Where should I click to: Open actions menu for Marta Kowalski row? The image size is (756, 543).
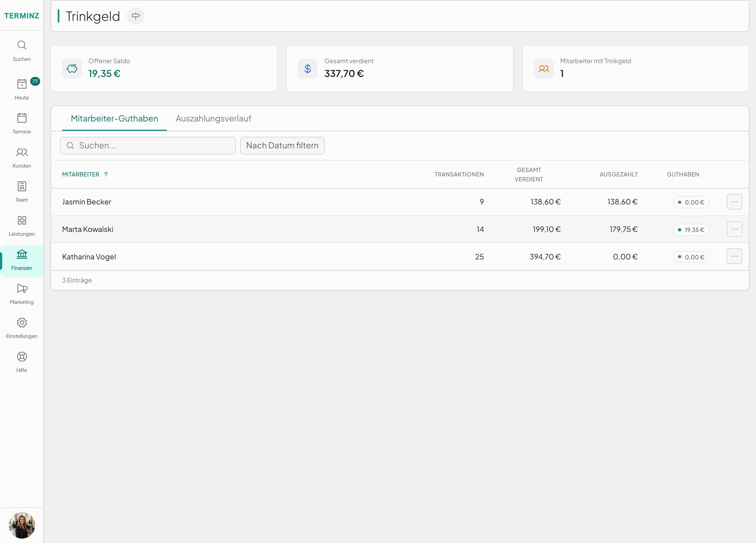point(734,229)
